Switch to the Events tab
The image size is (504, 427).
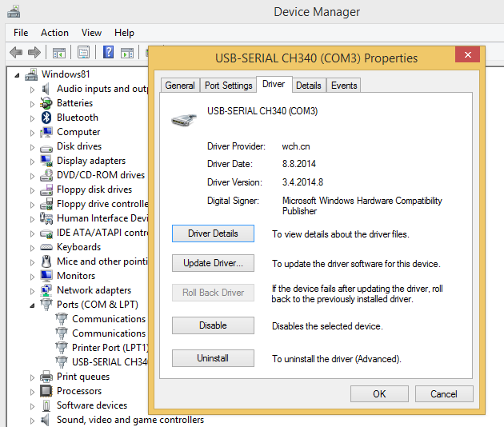pos(344,86)
